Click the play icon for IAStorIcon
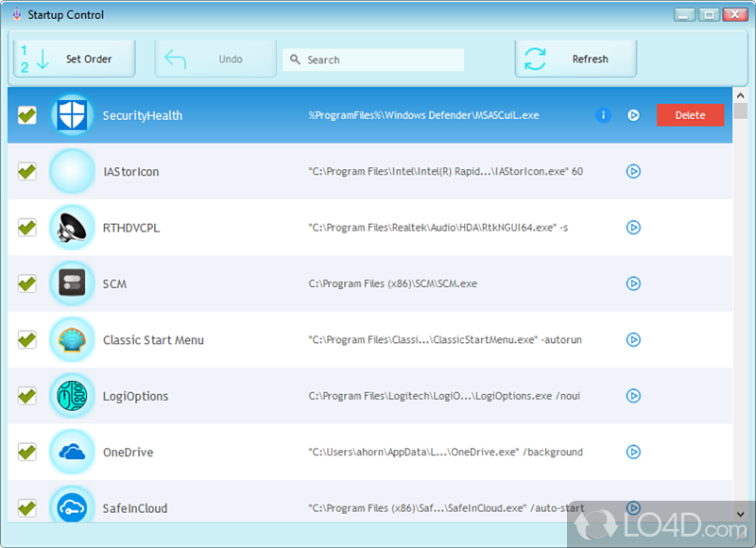 (x=633, y=172)
